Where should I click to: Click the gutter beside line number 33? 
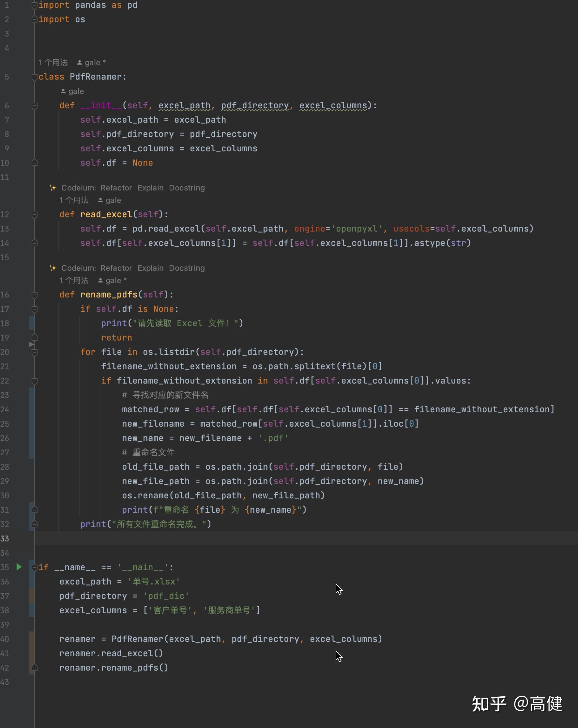tap(5, 538)
